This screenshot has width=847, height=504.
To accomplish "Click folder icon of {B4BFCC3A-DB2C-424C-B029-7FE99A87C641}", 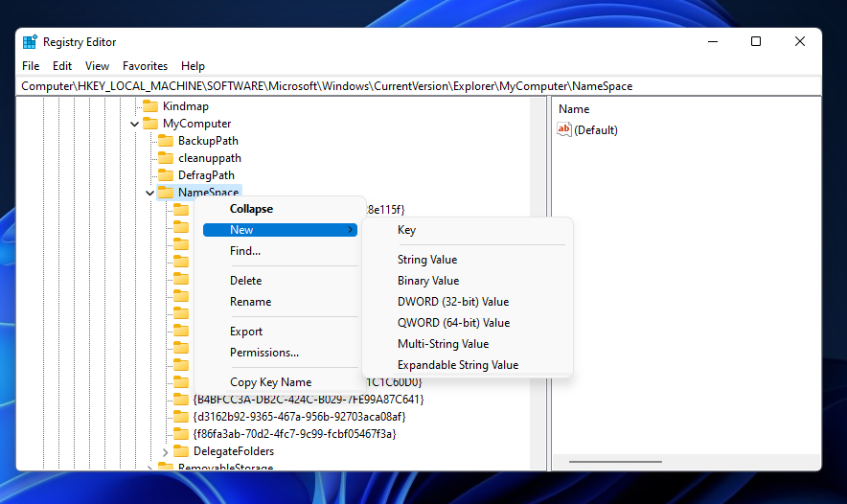I will (x=181, y=400).
